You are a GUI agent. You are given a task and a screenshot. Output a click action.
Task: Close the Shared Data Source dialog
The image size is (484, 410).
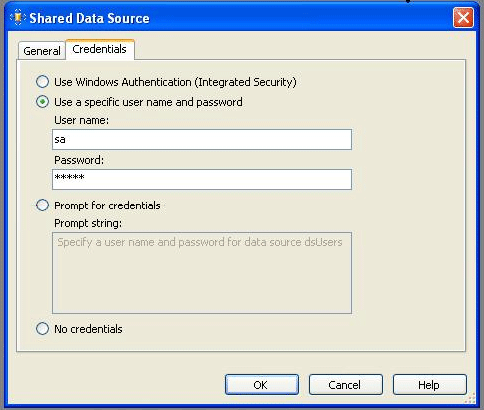click(x=463, y=17)
